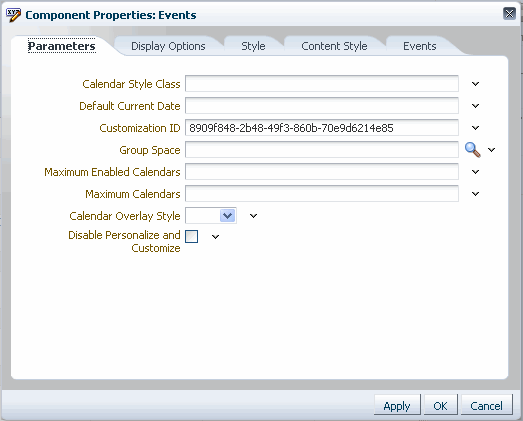Go to the Events tab
This screenshot has height=421, width=523.
[x=420, y=46]
